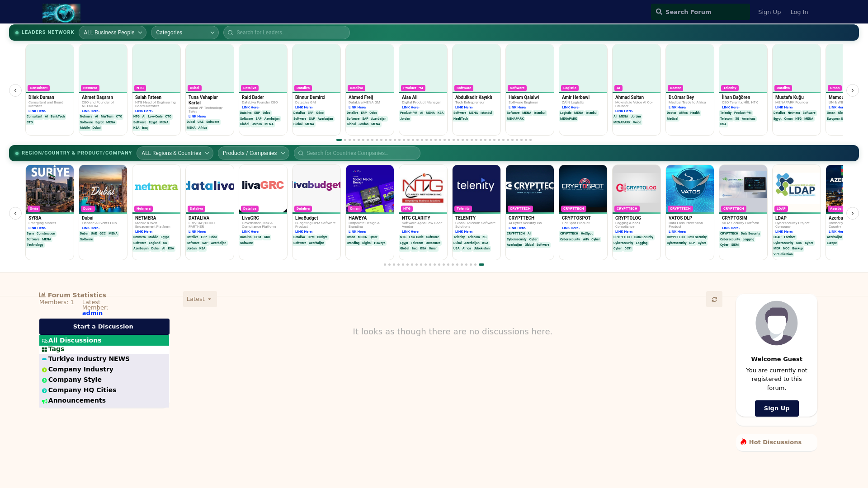Click the All Discussions chat bubble icon
868x488 pixels.
tap(45, 341)
